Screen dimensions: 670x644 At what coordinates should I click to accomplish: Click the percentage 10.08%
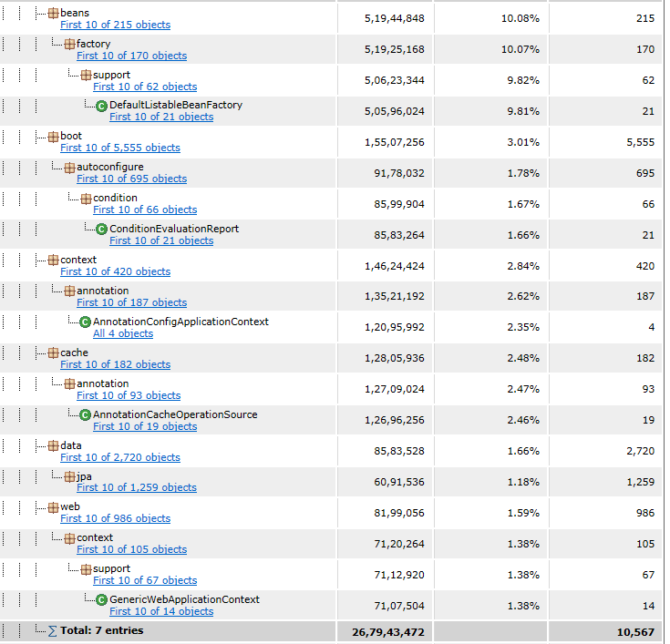[521, 18]
